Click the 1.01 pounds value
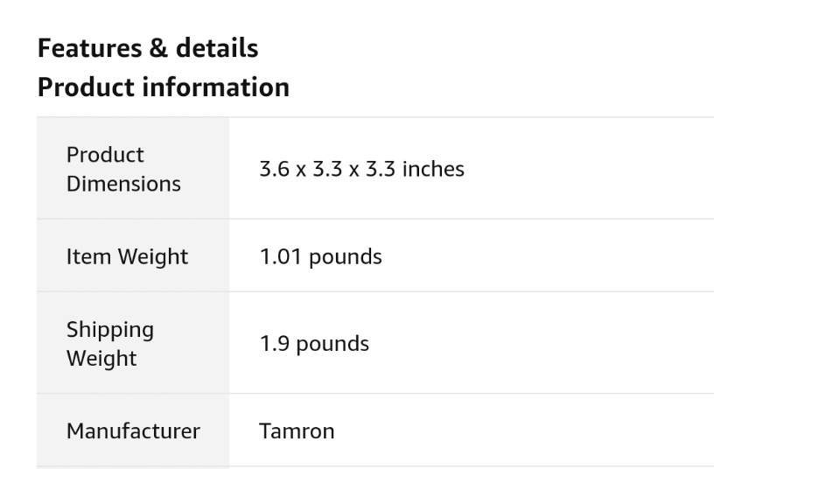840x504 pixels. pos(320,256)
